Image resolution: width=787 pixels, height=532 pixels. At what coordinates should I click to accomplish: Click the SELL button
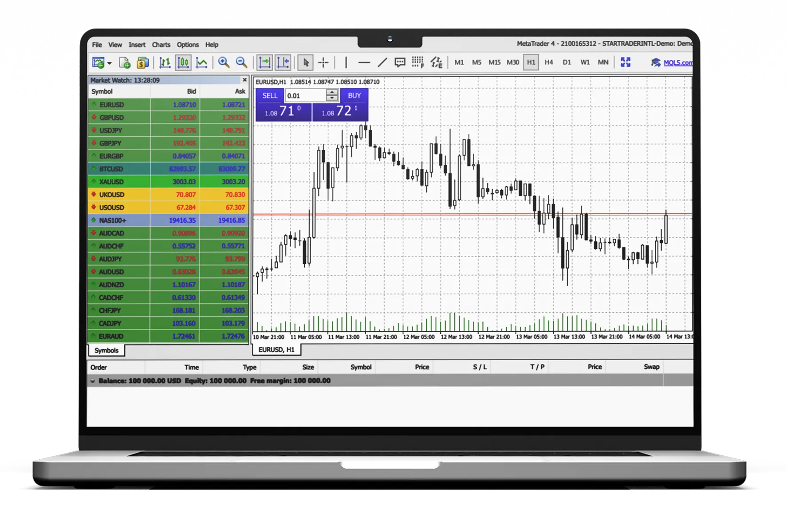point(270,95)
